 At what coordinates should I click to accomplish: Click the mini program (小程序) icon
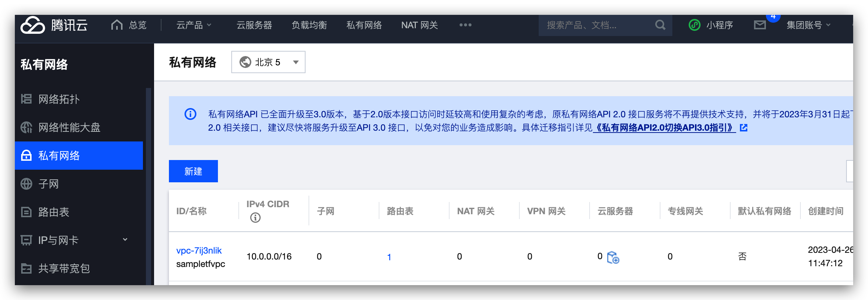coord(694,25)
